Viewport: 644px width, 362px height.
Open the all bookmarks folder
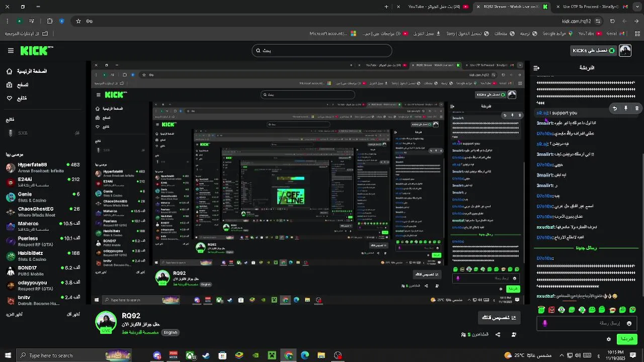26,34
